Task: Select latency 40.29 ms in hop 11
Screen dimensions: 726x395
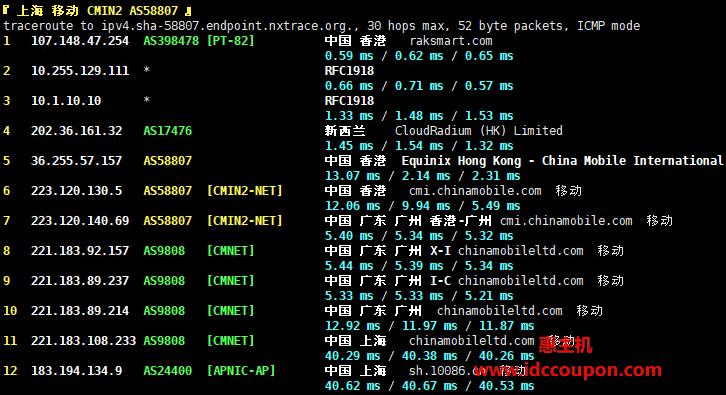Action: coord(352,356)
